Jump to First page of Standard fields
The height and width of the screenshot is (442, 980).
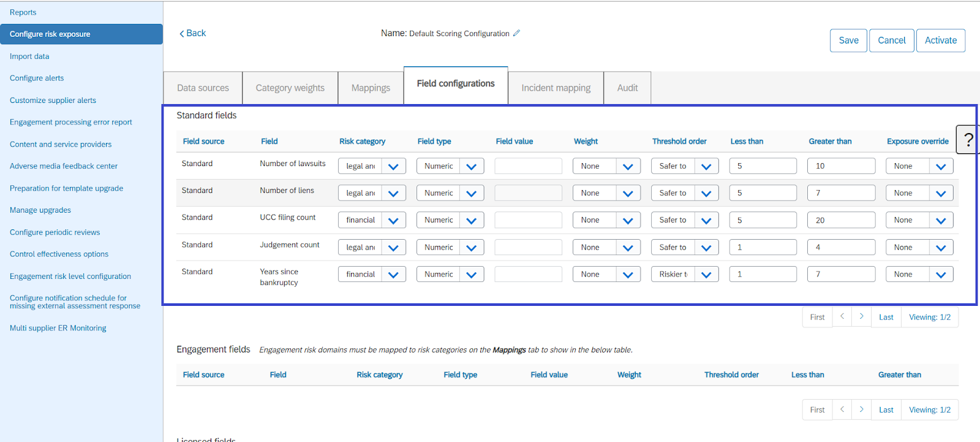click(817, 317)
